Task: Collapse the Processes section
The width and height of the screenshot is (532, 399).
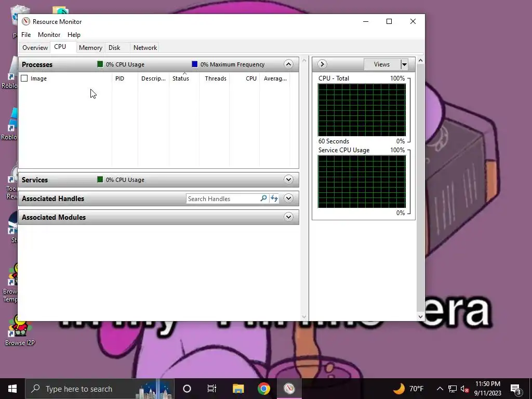Action: [x=288, y=64]
